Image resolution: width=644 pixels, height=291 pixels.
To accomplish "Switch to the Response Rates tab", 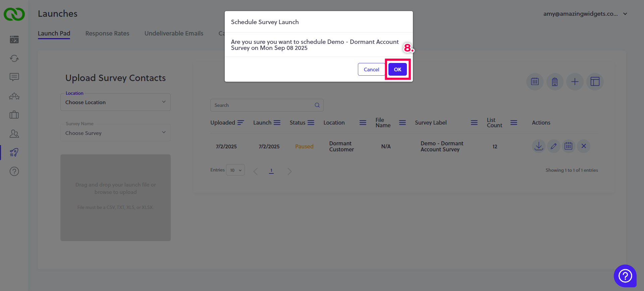I will click(107, 33).
